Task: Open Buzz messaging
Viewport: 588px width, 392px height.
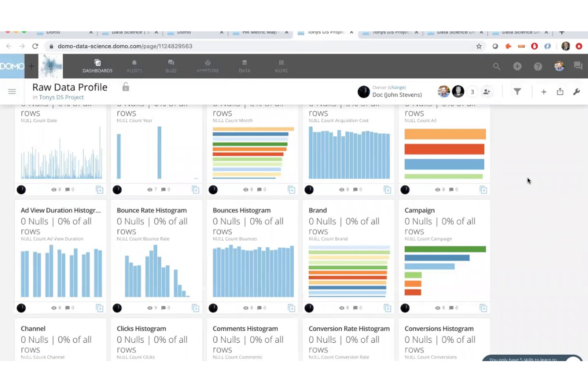Action: click(171, 66)
